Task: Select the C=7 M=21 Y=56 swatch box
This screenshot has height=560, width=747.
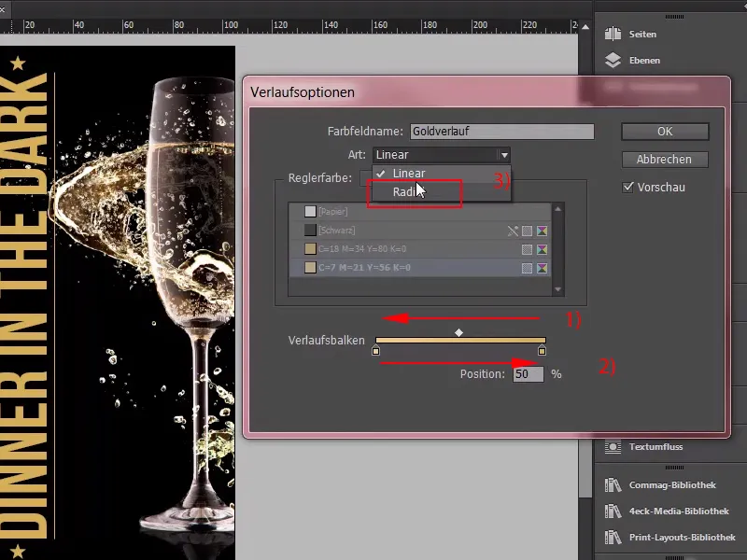Action: tap(310, 268)
